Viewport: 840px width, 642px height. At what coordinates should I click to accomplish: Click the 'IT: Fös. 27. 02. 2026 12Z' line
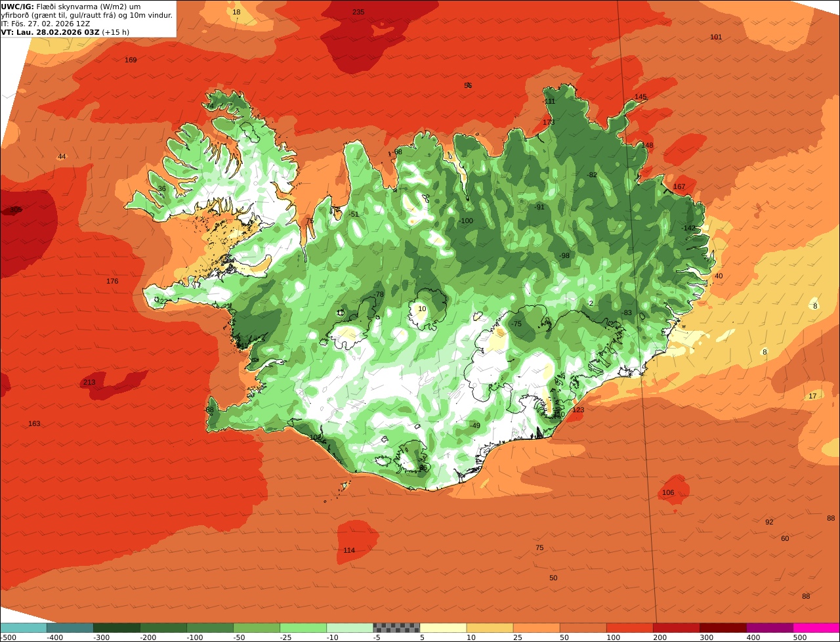click(x=46, y=24)
